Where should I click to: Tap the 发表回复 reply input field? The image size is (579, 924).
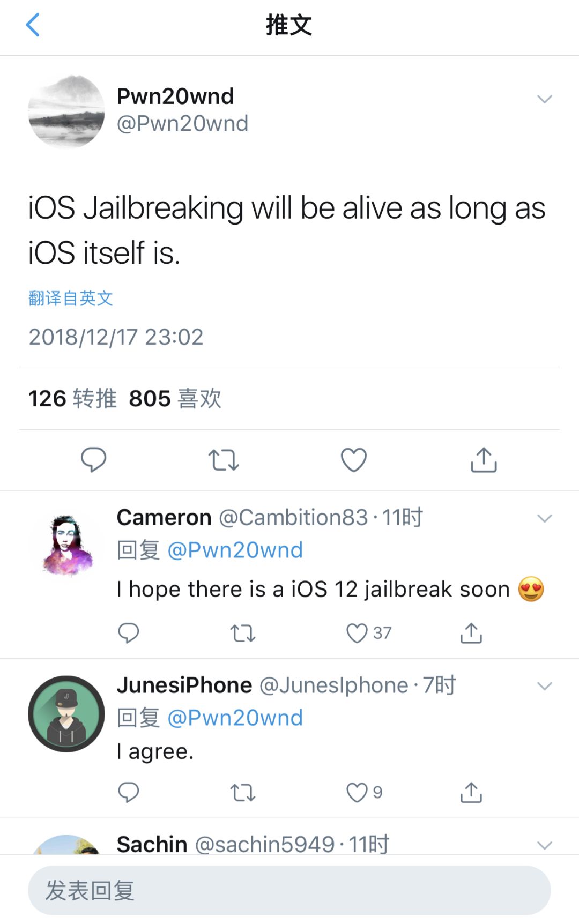click(289, 890)
